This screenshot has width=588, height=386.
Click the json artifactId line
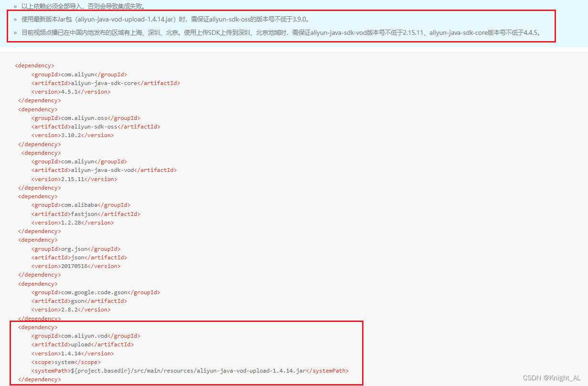click(x=79, y=257)
